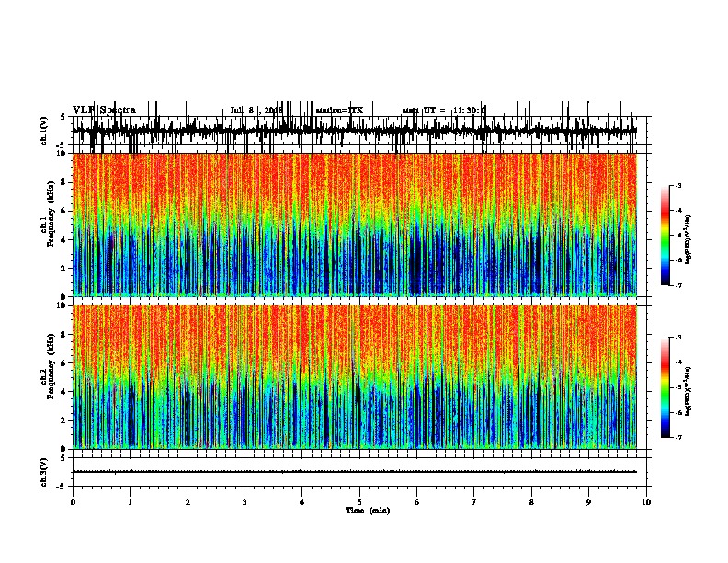Click the "-5" tick label on the ch.3(V) axis
728x563 pixels.
click(x=62, y=487)
